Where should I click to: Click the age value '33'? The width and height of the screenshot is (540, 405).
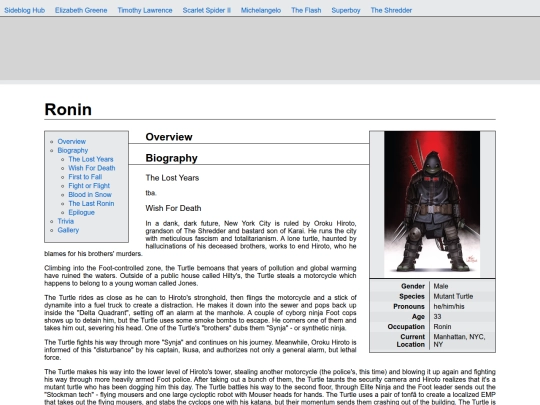click(x=437, y=316)
